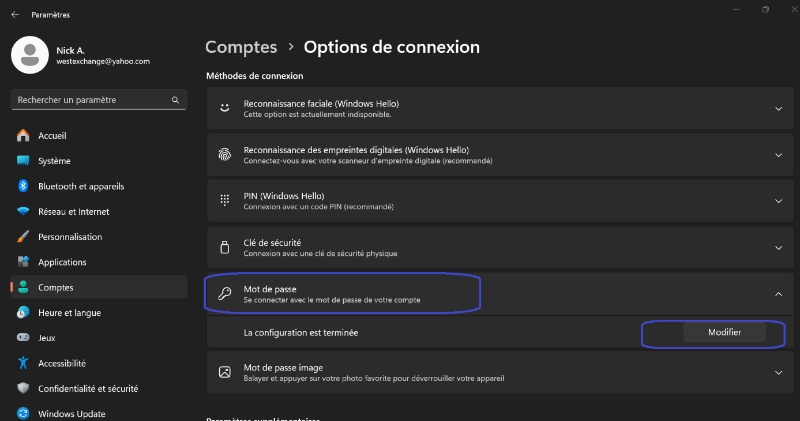Click the Comptes breadcrumb link

click(241, 47)
